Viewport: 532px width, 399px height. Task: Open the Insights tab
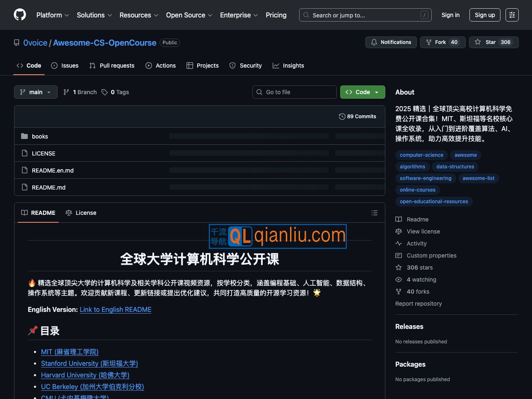(288, 66)
